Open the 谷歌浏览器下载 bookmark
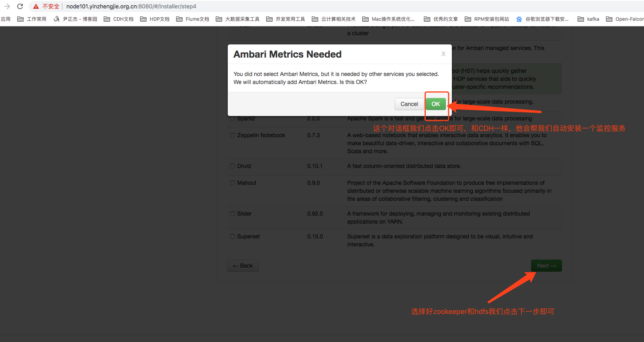Viewport: 644px width, 342px height. click(542, 19)
